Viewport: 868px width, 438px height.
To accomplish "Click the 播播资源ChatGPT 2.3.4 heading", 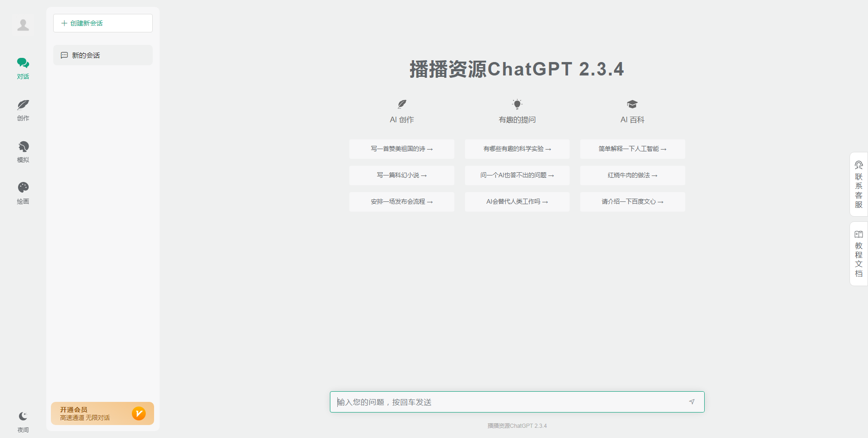I will (517, 69).
